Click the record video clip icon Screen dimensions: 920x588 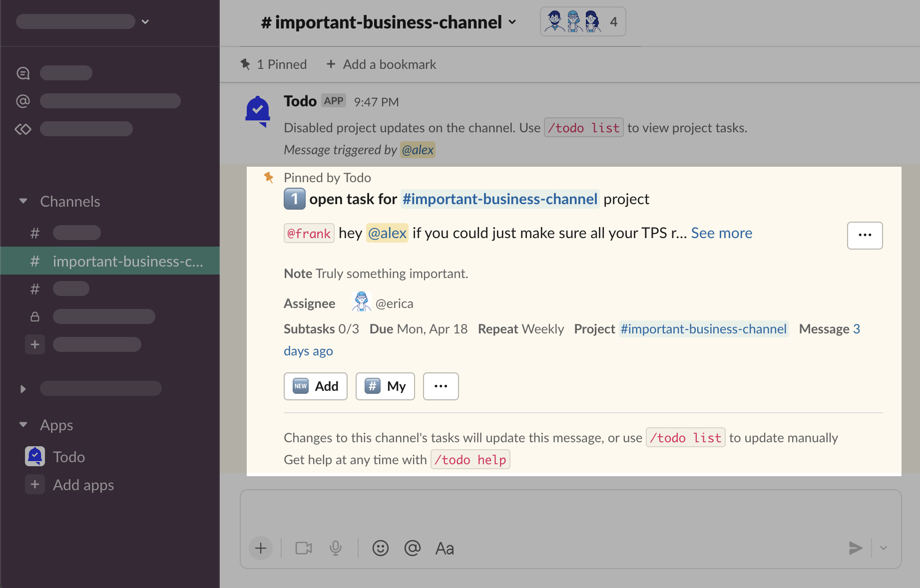coord(303,548)
